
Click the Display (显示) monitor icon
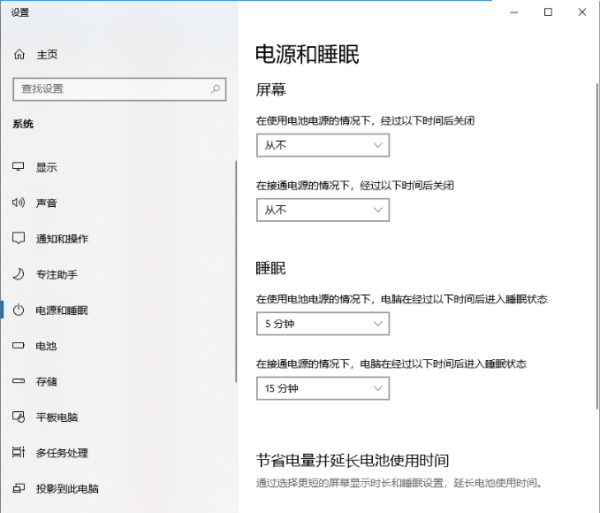click(x=18, y=167)
